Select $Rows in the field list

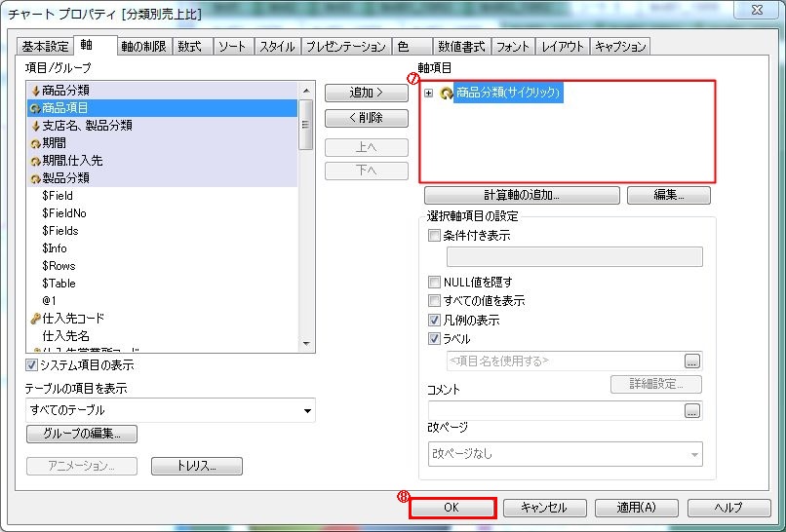(x=163, y=266)
